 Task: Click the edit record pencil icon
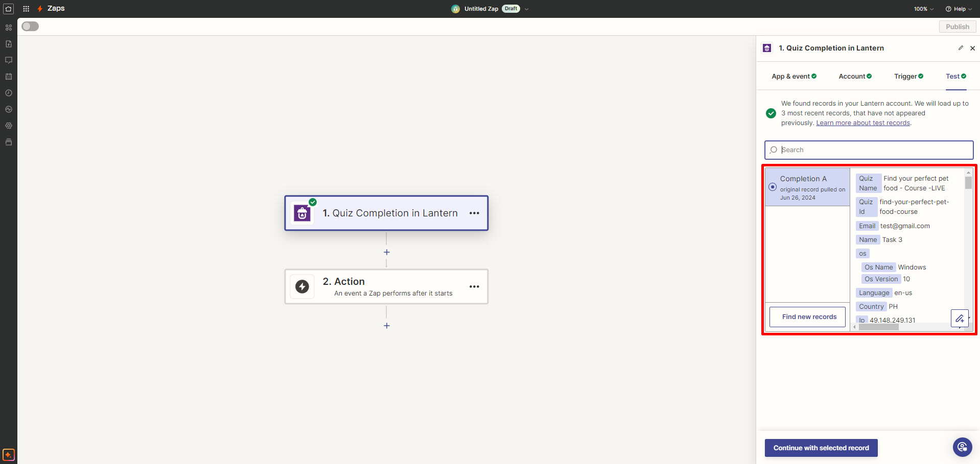(x=960, y=319)
